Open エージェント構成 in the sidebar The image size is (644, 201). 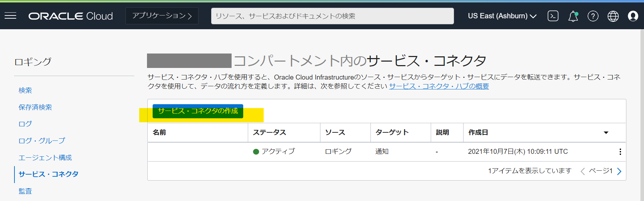pyautogui.click(x=45, y=158)
